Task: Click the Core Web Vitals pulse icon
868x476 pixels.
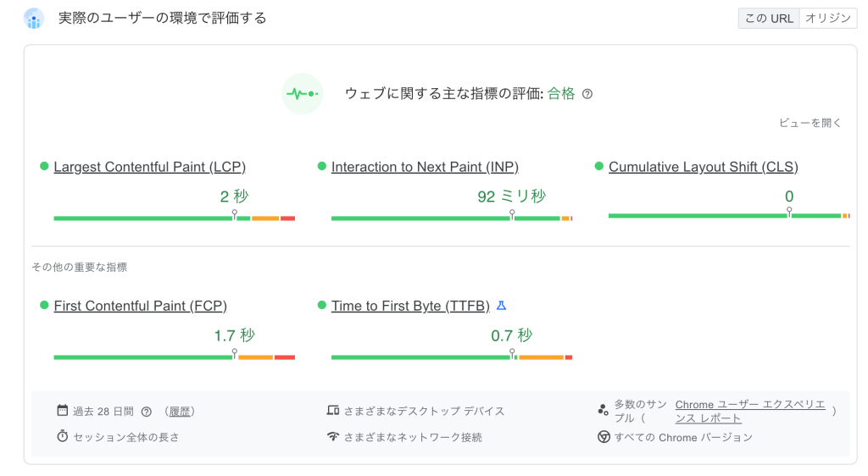Action: pos(303,94)
